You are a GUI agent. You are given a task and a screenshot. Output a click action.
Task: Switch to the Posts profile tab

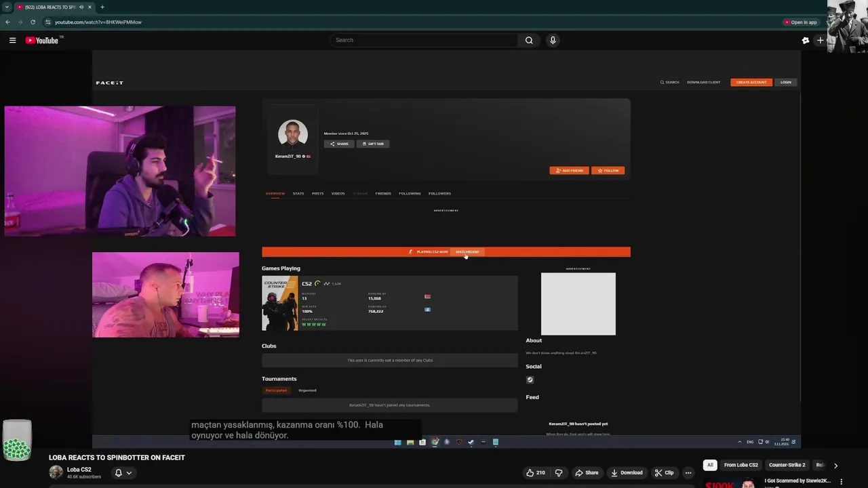click(317, 194)
